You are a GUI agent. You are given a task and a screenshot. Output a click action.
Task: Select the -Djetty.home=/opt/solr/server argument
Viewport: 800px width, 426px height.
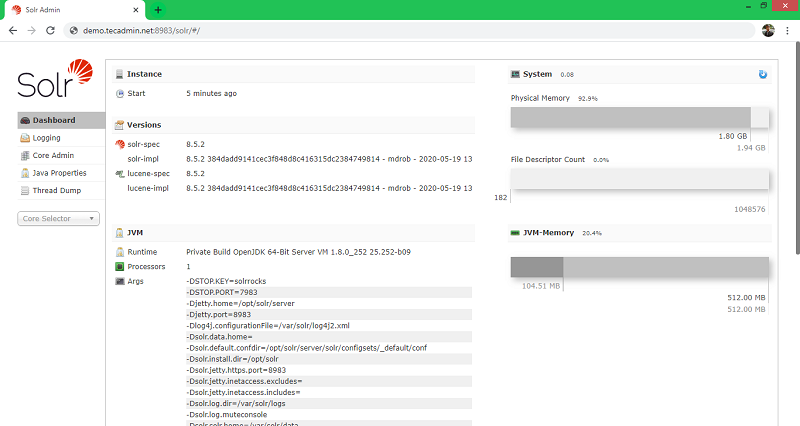click(240, 304)
